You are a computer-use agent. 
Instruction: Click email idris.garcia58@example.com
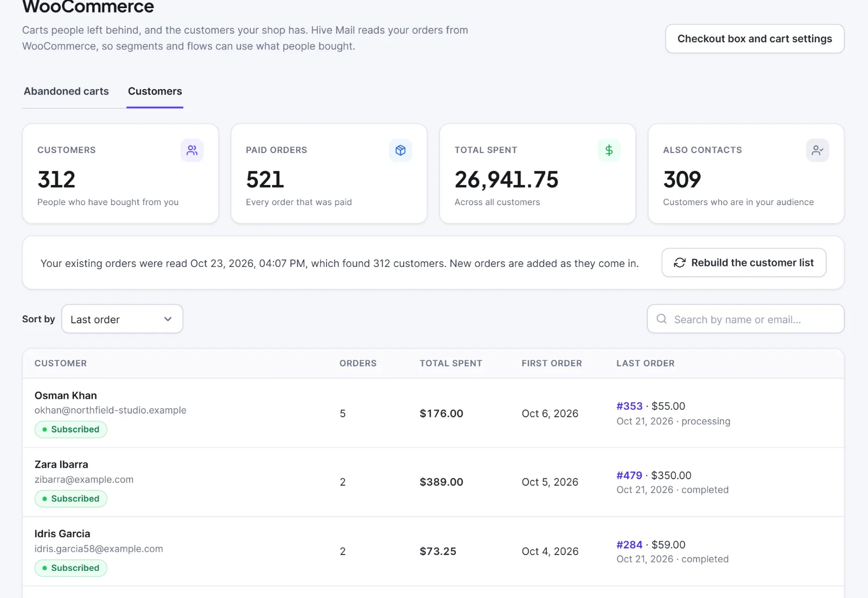[x=99, y=549]
